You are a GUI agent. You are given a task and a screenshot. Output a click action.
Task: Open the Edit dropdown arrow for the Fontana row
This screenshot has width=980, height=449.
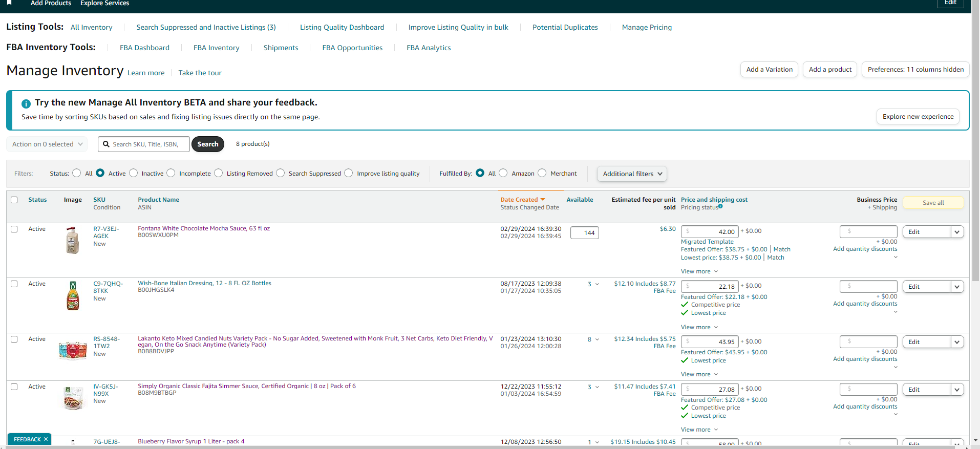[x=957, y=232]
